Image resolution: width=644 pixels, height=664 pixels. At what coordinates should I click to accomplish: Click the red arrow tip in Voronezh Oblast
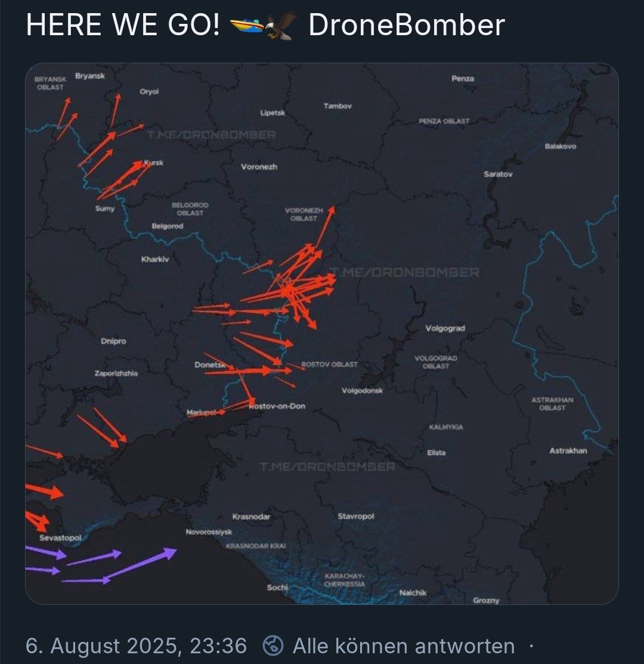(x=332, y=209)
